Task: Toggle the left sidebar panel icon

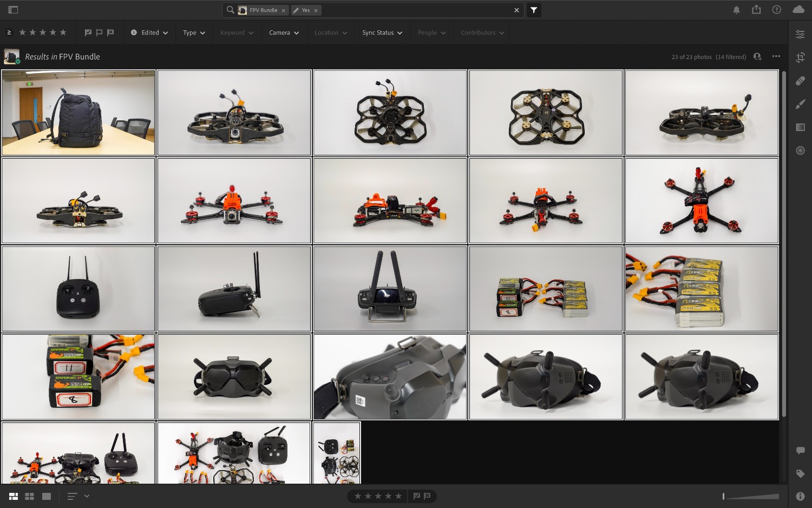Action: [13, 10]
